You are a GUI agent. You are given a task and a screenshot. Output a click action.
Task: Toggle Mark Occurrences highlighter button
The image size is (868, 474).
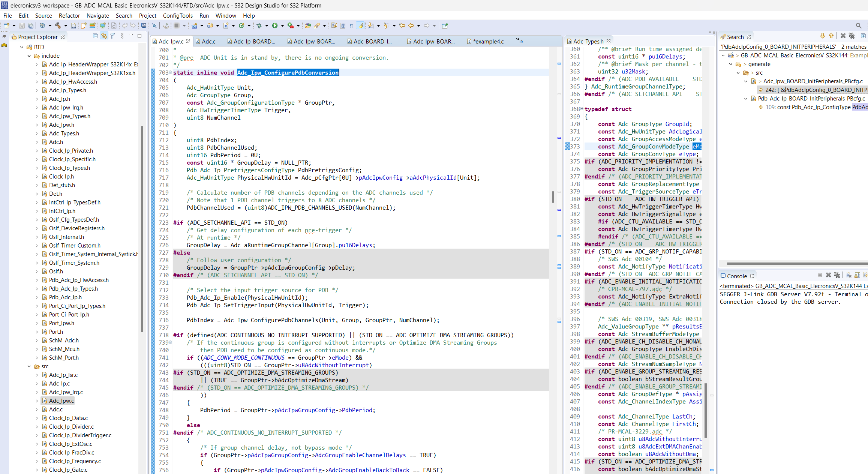click(x=360, y=25)
